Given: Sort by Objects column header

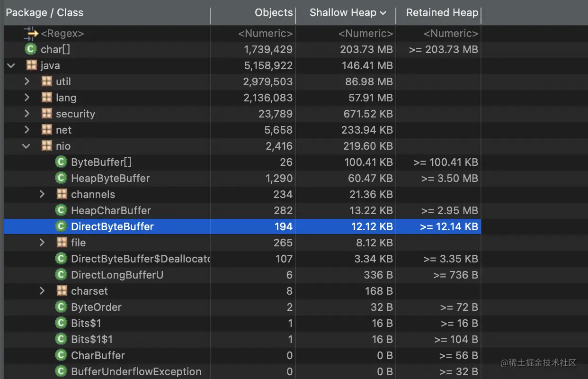Looking at the screenshot, I should 274,13.
